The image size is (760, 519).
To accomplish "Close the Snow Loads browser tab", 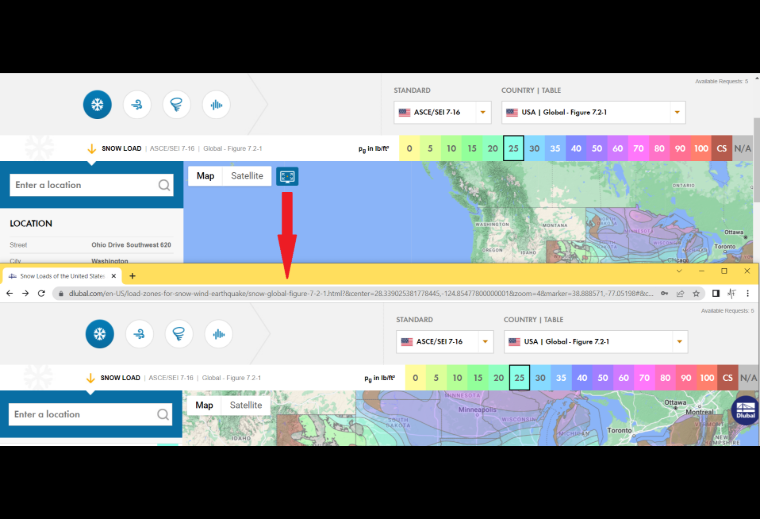I will click(x=114, y=276).
